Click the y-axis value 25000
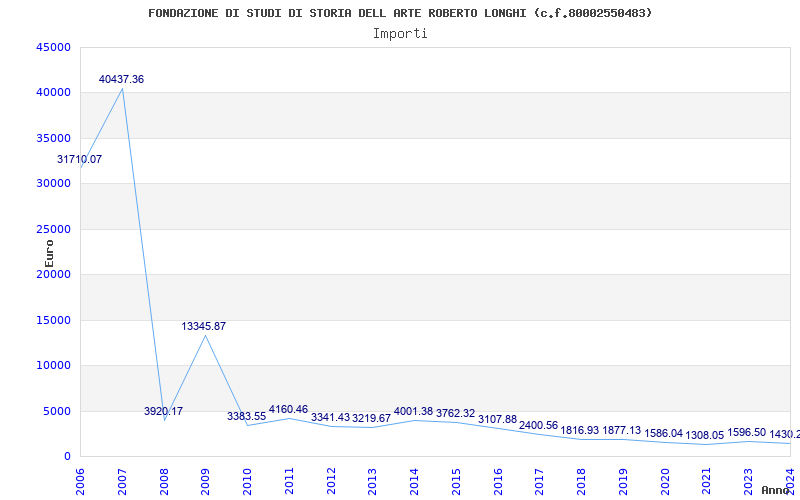This screenshot has width=800, height=500. pos(54,229)
